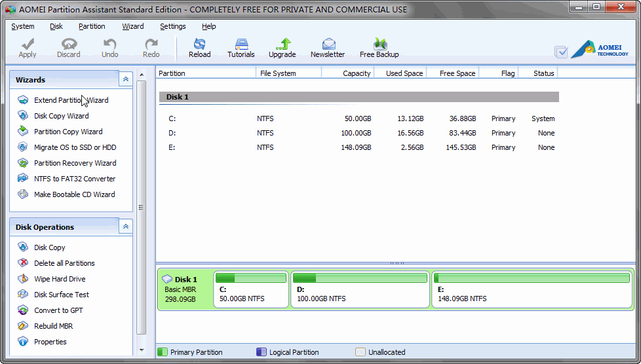The image size is (641, 364).
Task: Select the D: partition row
Action: point(359,133)
